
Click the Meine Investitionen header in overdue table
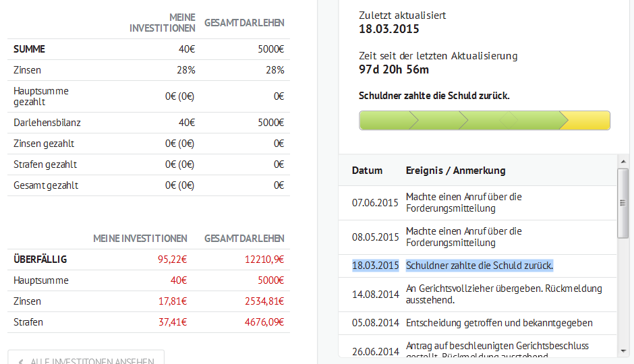140,239
